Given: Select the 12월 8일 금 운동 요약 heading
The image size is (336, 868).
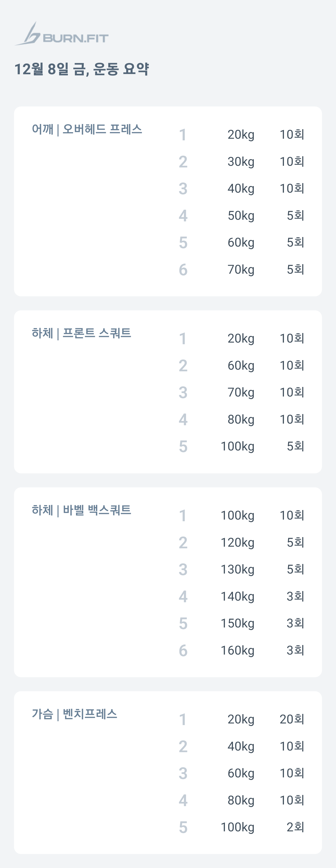Looking at the screenshot, I should [x=81, y=69].
